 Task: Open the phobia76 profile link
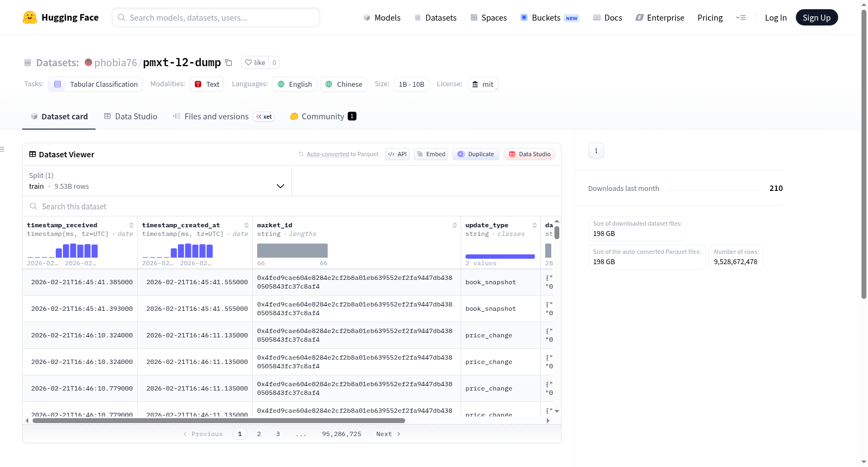pyautogui.click(x=116, y=62)
